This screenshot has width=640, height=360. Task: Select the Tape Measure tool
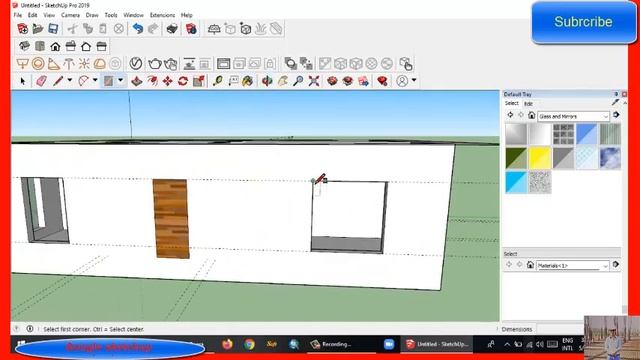[218, 81]
